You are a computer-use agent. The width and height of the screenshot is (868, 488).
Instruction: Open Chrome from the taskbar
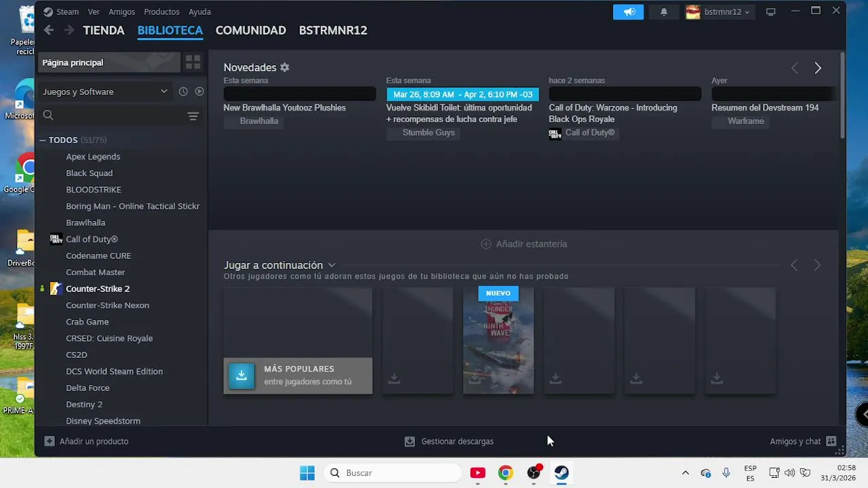[x=505, y=473]
